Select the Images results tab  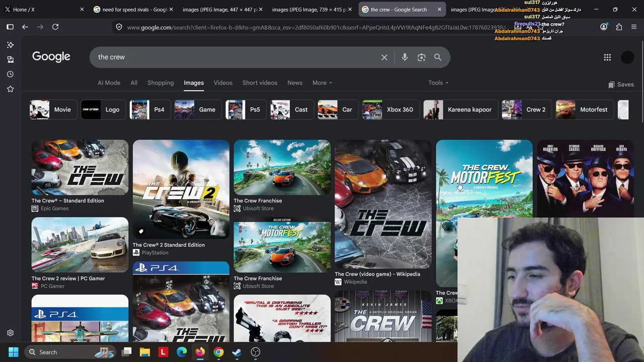click(x=194, y=83)
